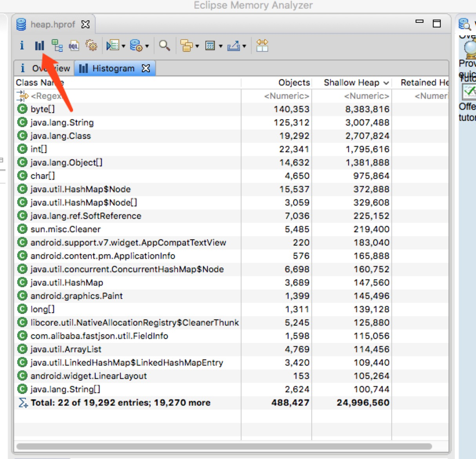Select the java.lang.String[] row
The height and width of the screenshot is (459, 476).
coord(231,389)
